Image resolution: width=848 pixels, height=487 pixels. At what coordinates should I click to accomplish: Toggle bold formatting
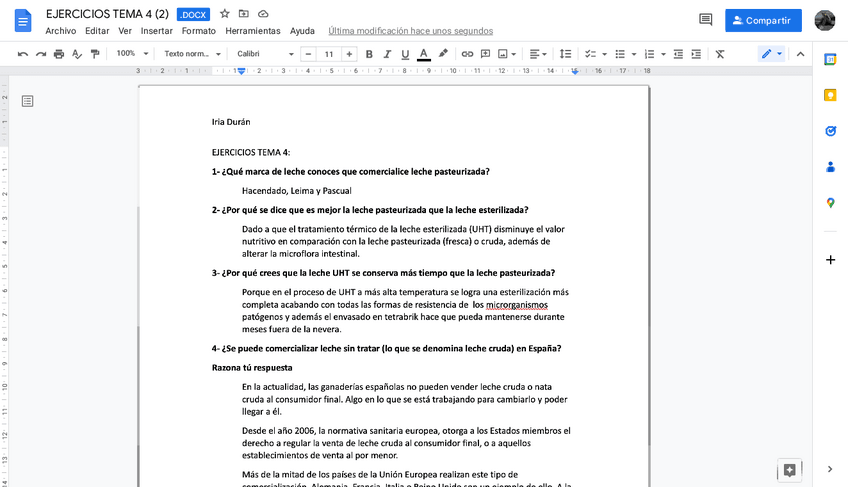(x=369, y=54)
